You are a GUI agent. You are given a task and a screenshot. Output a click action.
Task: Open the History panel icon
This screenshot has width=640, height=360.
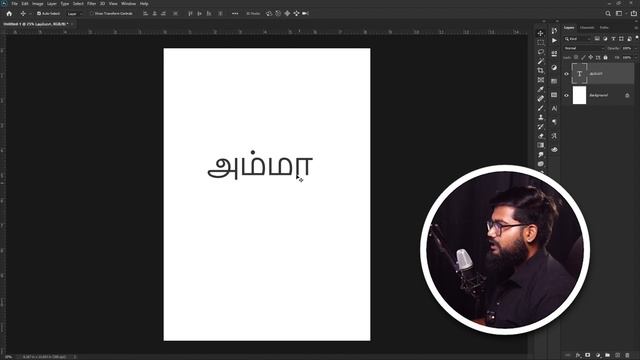pyautogui.click(x=554, y=31)
